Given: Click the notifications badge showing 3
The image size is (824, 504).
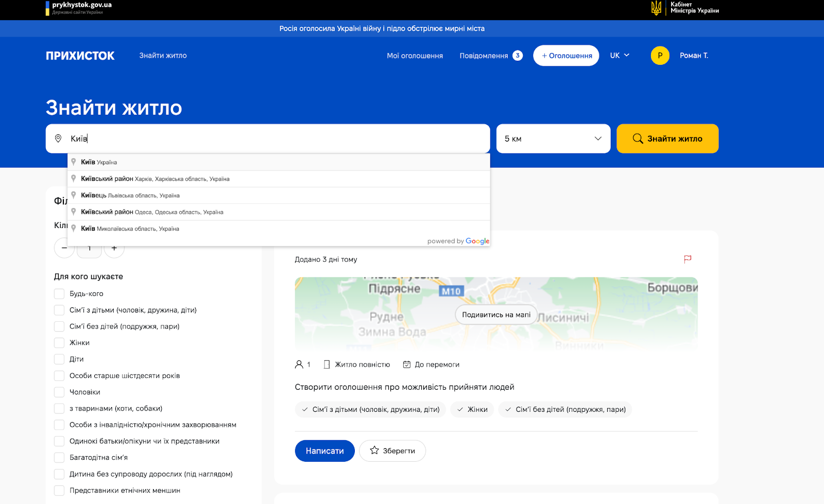Looking at the screenshot, I should click(x=518, y=56).
